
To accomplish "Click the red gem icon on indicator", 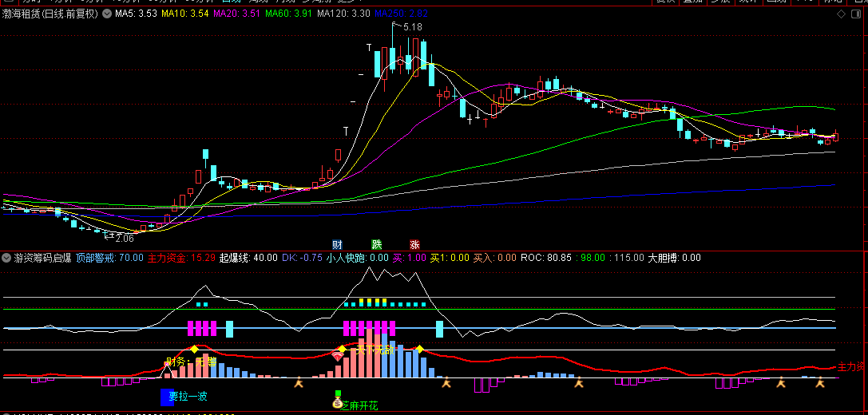I will (338, 357).
